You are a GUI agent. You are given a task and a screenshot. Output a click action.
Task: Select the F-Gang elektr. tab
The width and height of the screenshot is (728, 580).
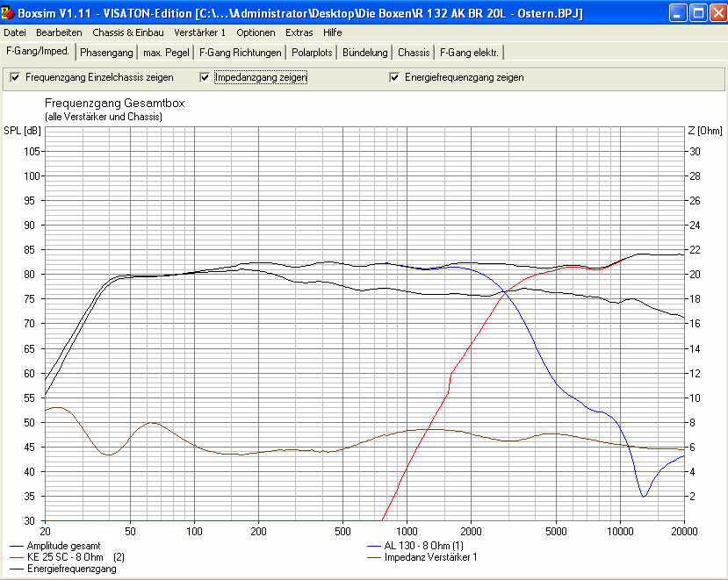[469, 53]
